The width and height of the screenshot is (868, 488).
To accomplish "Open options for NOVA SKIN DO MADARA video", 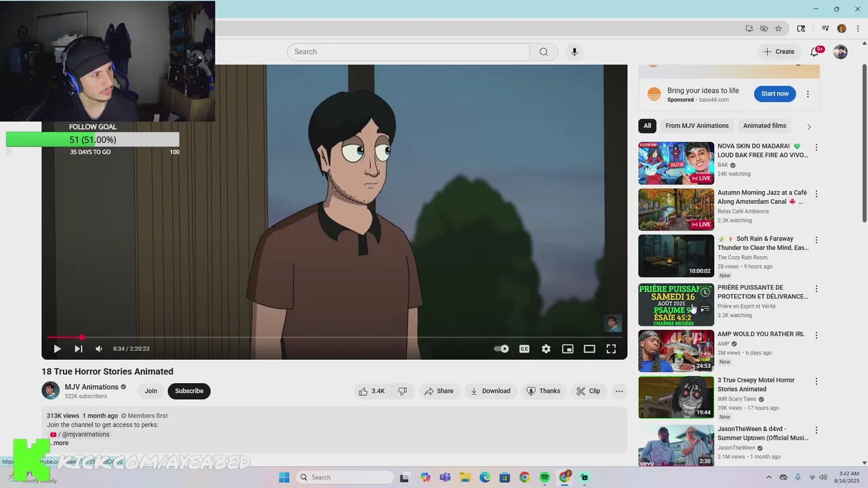I will pyautogui.click(x=816, y=147).
